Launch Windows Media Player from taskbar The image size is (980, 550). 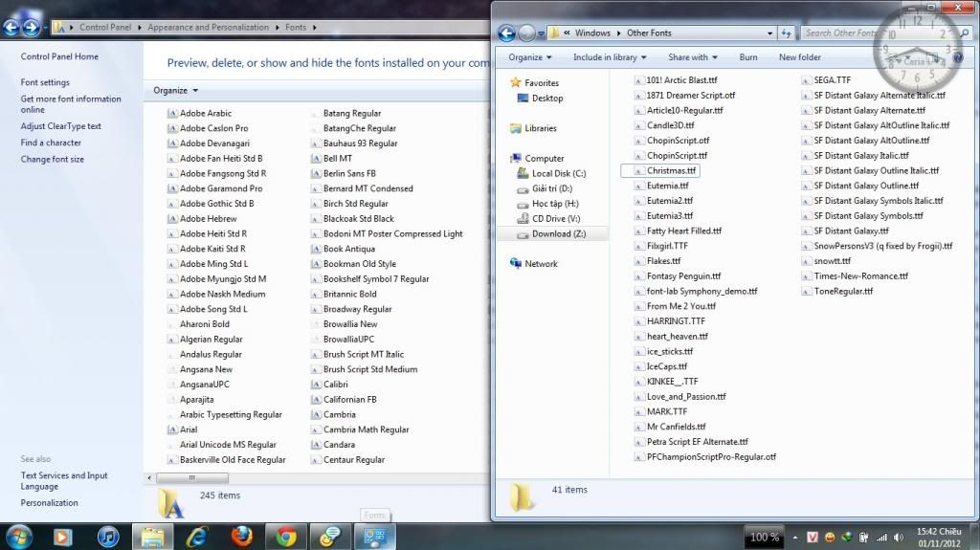[x=62, y=537]
